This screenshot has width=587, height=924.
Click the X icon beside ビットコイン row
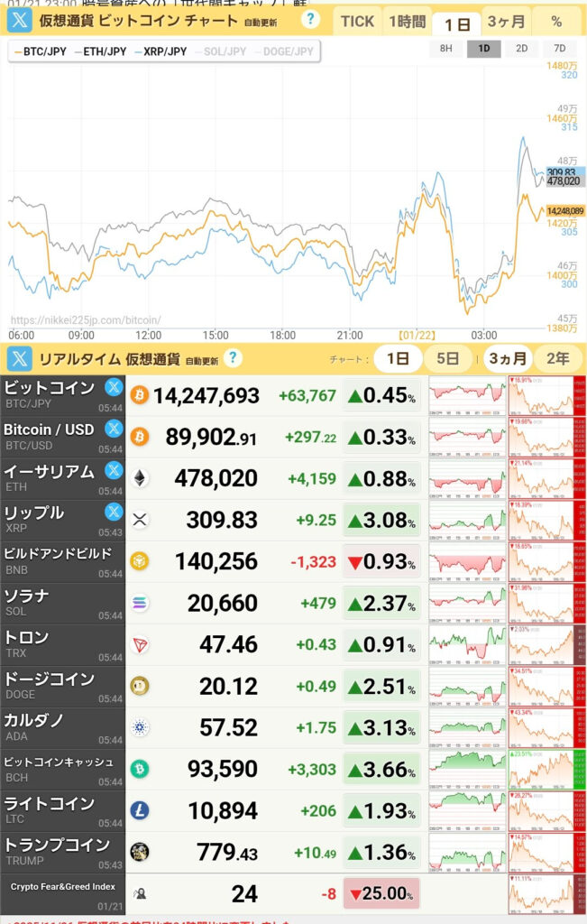click(x=114, y=387)
